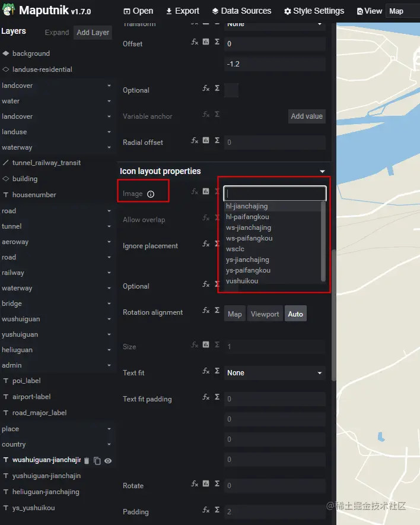
Task: Click the sigma icon for Text fit
Action: (217, 371)
